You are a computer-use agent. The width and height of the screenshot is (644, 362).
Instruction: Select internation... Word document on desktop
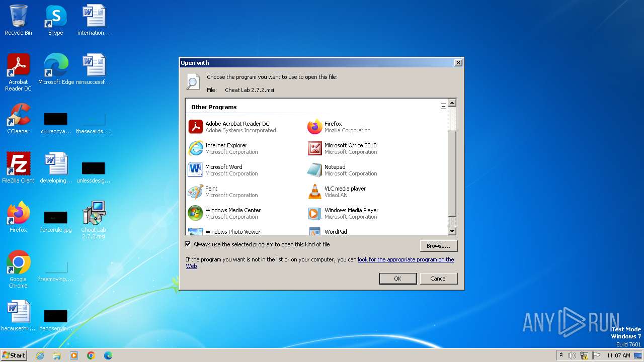click(94, 20)
